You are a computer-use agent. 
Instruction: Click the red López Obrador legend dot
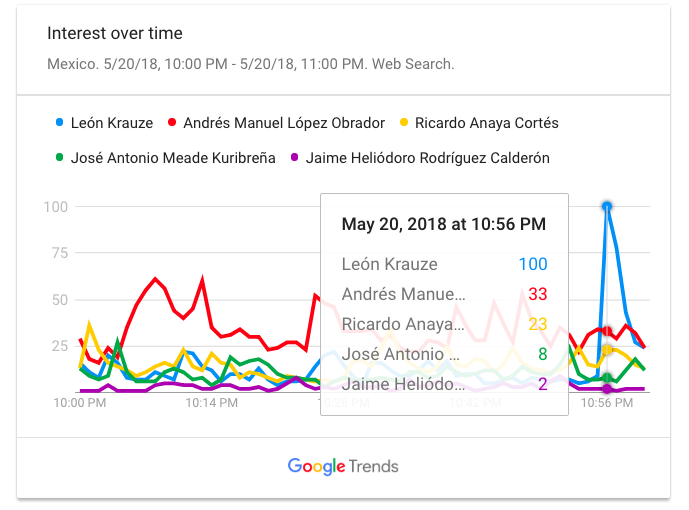click(x=172, y=123)
